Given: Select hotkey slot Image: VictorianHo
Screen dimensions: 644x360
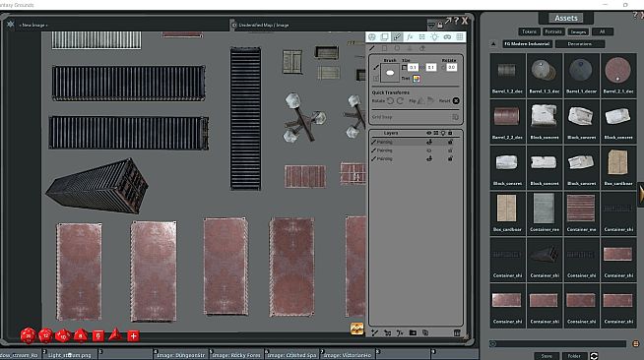Looking at the screenshot, I should coord(347,355).
